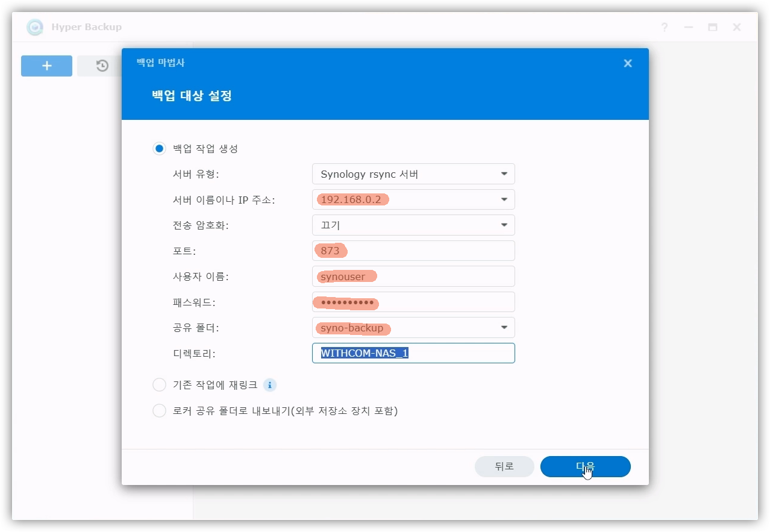Viewport: 770px width, 532px height.
Task: Select the 백업 작업 생성 radio button
Action: [159, 149]
